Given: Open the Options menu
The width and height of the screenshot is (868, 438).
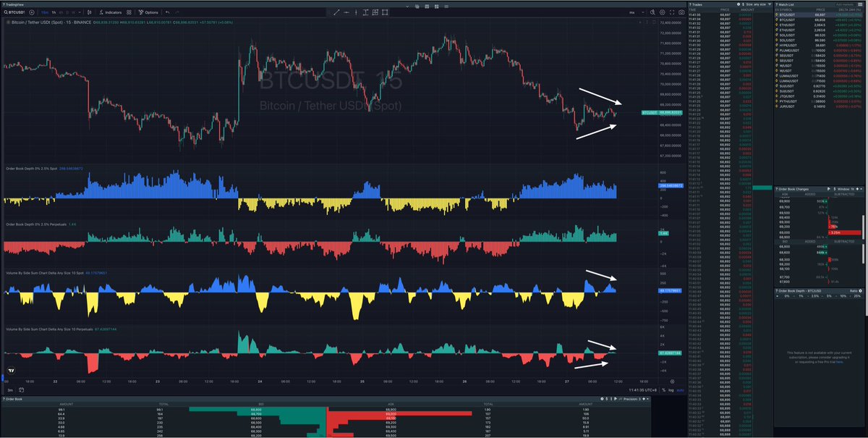Looking at the screenshot, I should pyautogui.click(x=150, y=12).
